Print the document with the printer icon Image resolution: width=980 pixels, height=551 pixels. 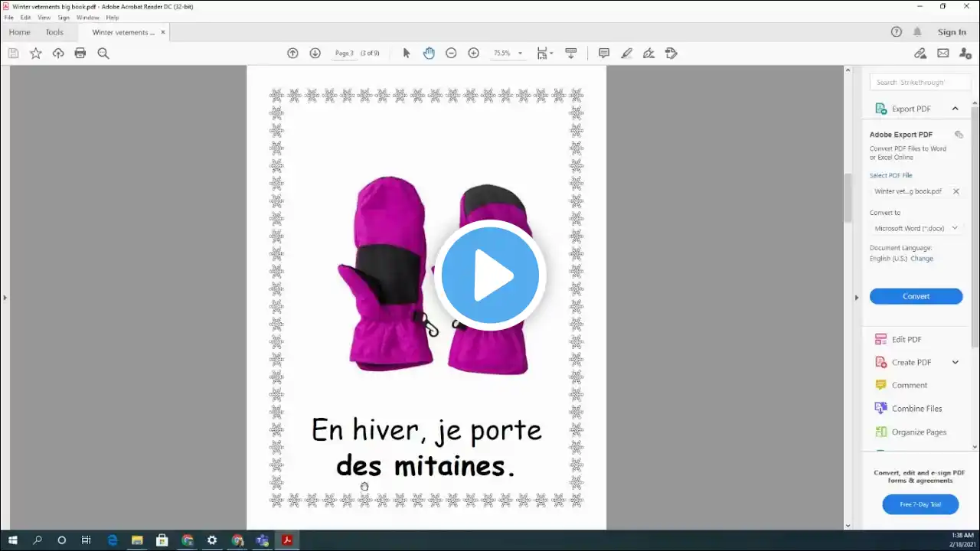point(80,53)
